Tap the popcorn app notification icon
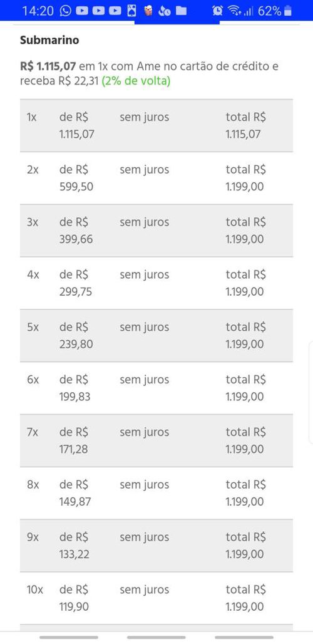Viewport: 313px width, 644px height. click(148, 11)
